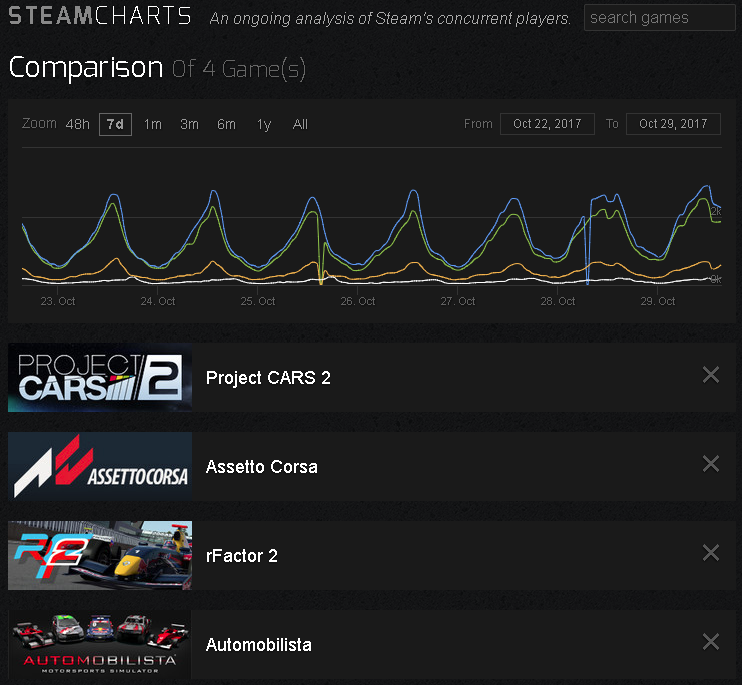Image resolution: width=742 pixels, height=685 pixels.
Task: Open the Project CARS 2 title link
Action: 268,378
